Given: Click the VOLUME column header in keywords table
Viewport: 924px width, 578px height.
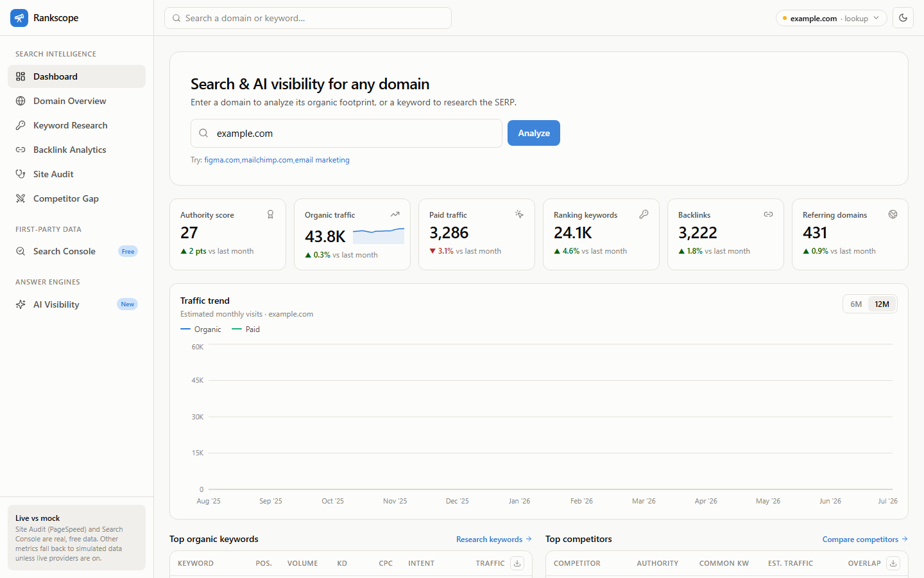Looking at the screenshot, I should [303, 563].
